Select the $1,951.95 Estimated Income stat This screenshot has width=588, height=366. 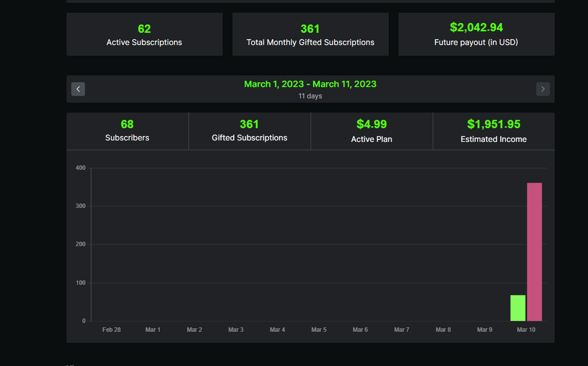click(x=494, y=131)
